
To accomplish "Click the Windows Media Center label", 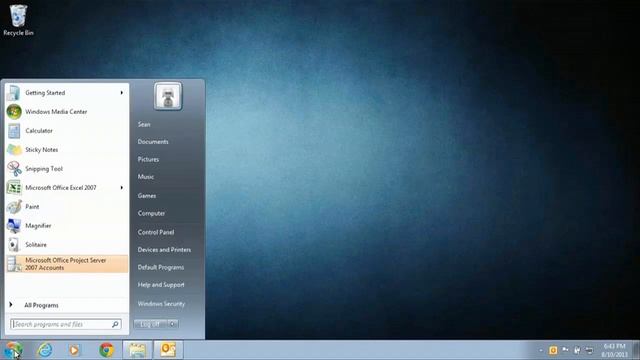I will pyautogui.click(x=56, y=112).
